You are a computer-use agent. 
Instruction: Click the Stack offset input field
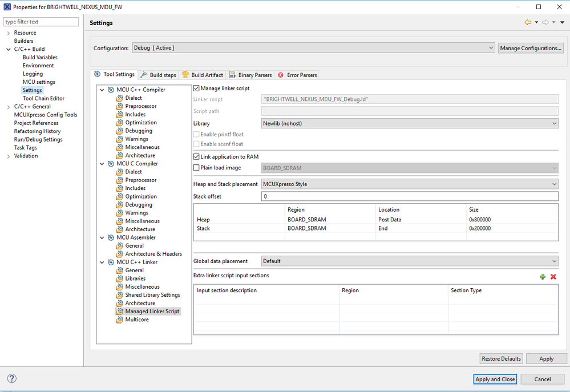[x=410, y=196]
